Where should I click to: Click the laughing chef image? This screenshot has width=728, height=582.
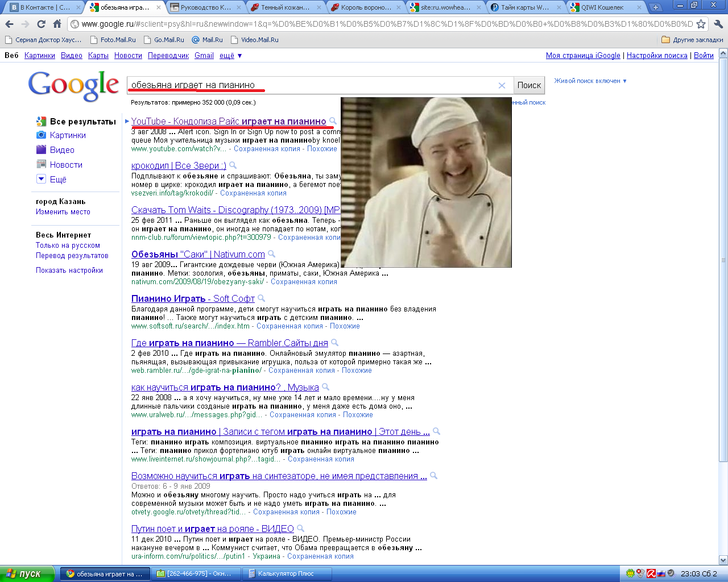point(426,182)
